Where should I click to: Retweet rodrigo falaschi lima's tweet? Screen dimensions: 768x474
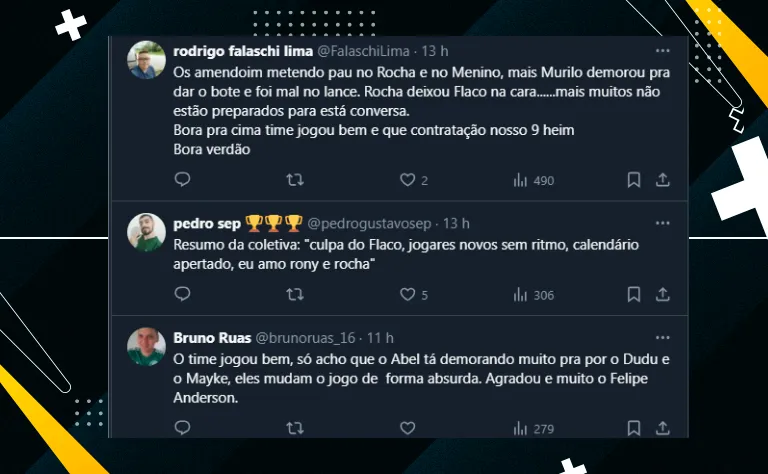click(295, 180)
